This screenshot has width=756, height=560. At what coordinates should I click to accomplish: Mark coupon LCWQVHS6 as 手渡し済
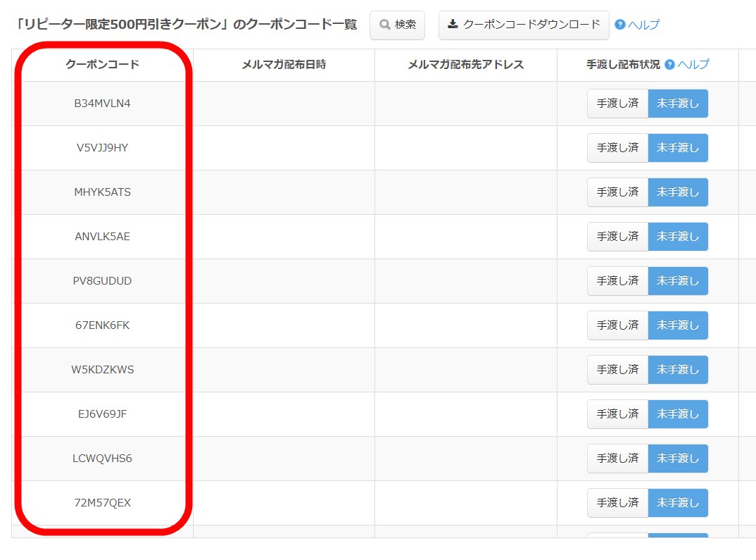point(617,459)
